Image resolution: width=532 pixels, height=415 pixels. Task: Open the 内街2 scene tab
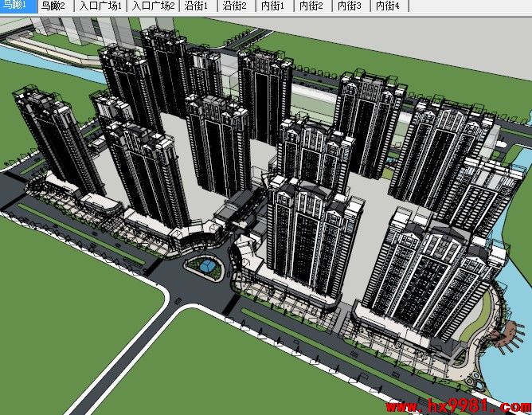(x=313, y=6)
